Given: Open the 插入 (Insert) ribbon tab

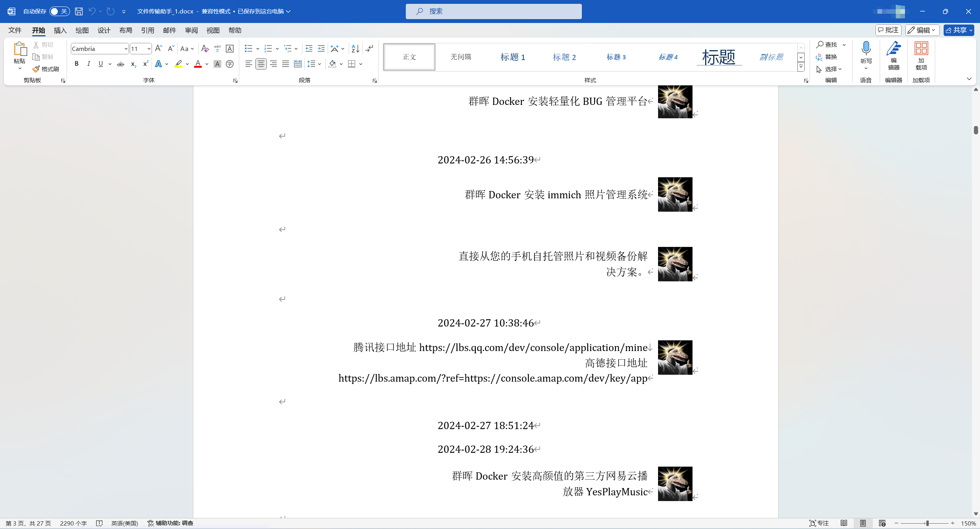Looking at the screenshot, I should [60, 30].
